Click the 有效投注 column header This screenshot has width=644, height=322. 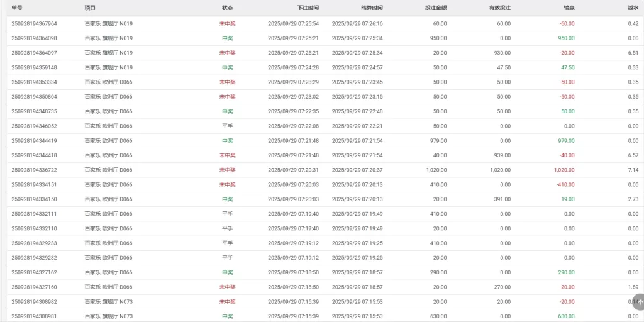(x=499, y=8)
